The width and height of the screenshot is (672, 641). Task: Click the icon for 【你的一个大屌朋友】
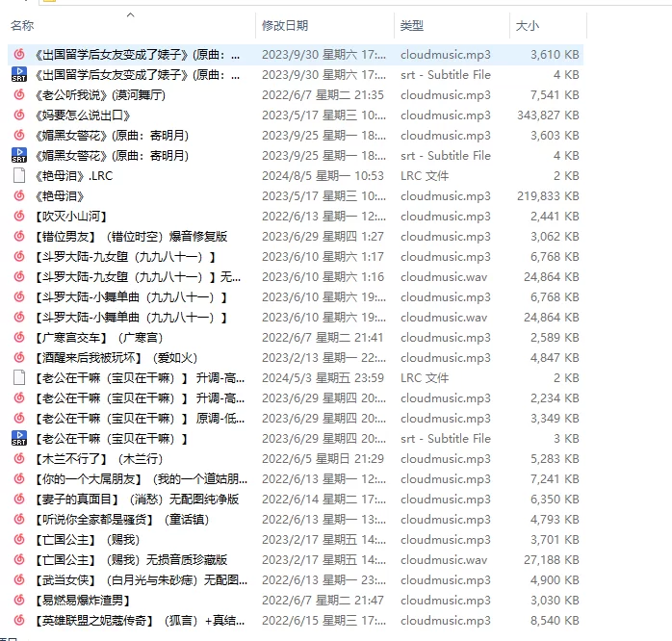[19, 478]
